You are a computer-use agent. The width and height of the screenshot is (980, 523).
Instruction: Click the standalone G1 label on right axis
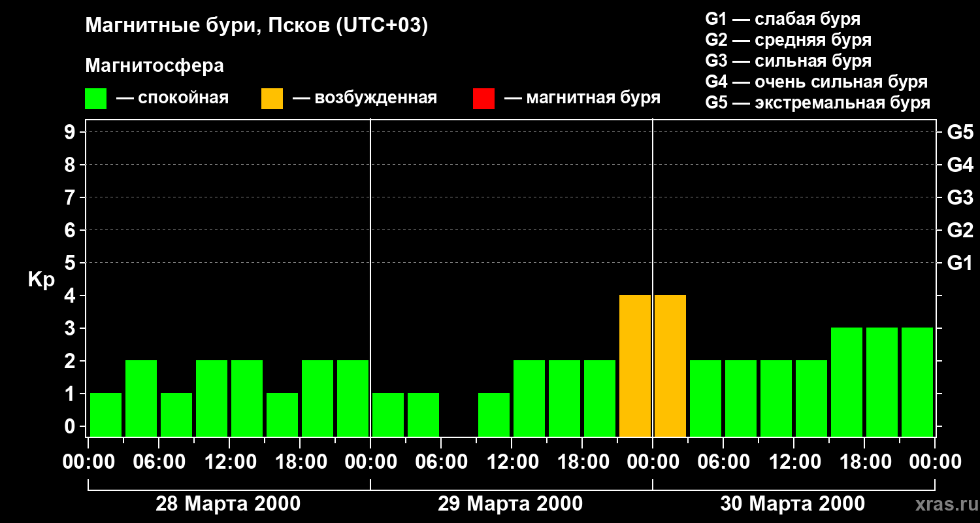pyautogui.click(x=960, y=263)
